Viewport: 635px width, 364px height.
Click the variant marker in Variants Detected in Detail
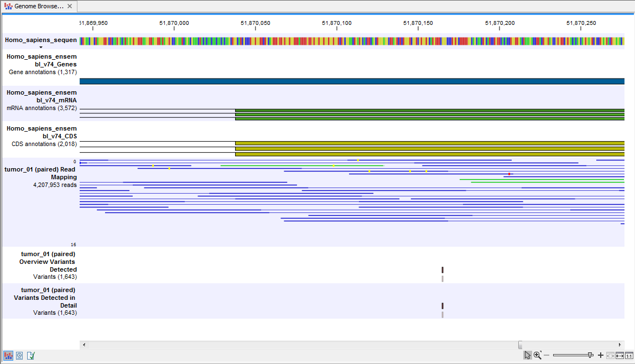(x=442, y=305)
